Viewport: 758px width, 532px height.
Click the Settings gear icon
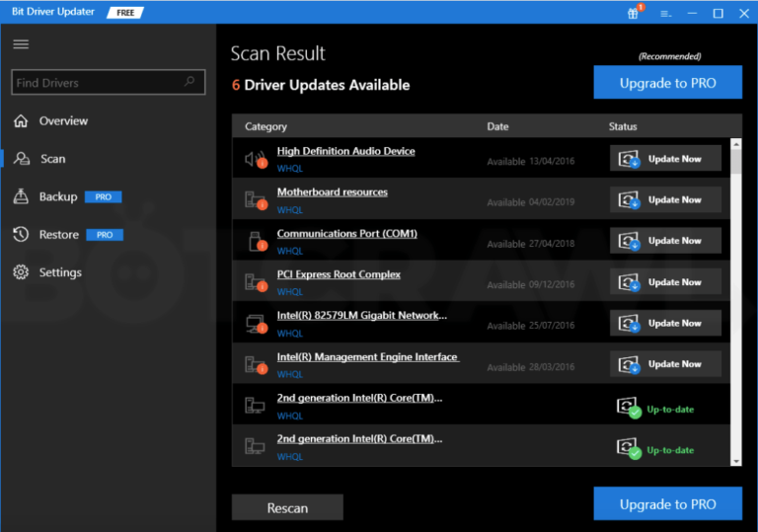click(21, 272)
